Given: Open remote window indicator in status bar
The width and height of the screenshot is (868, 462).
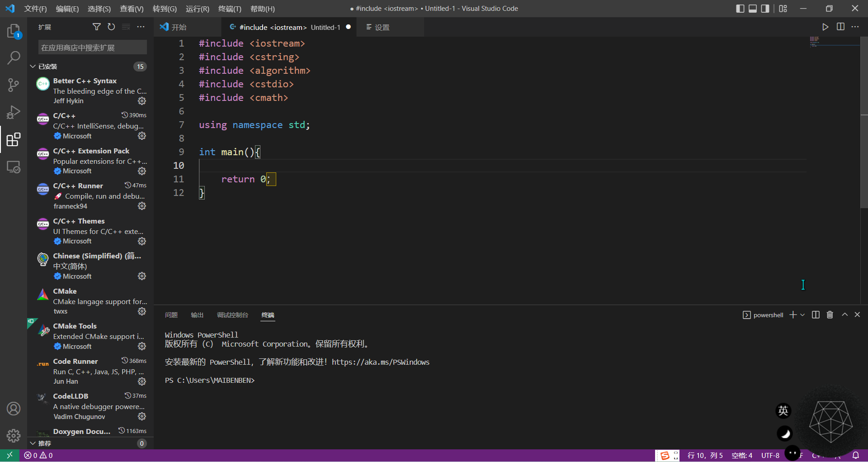Looking at the screenshot, I should coord(9,455).
